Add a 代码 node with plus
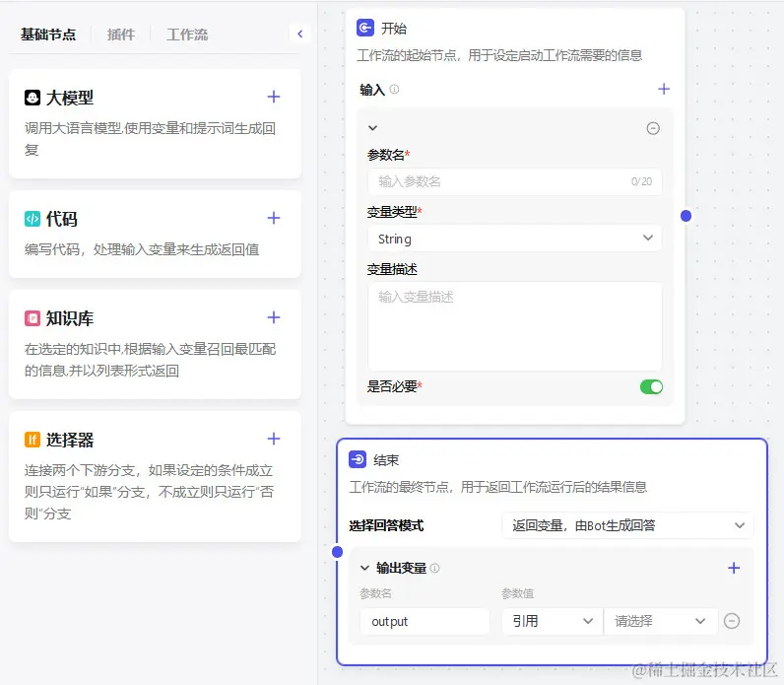The height and width of the screenshot is (685, 784). 274,218
